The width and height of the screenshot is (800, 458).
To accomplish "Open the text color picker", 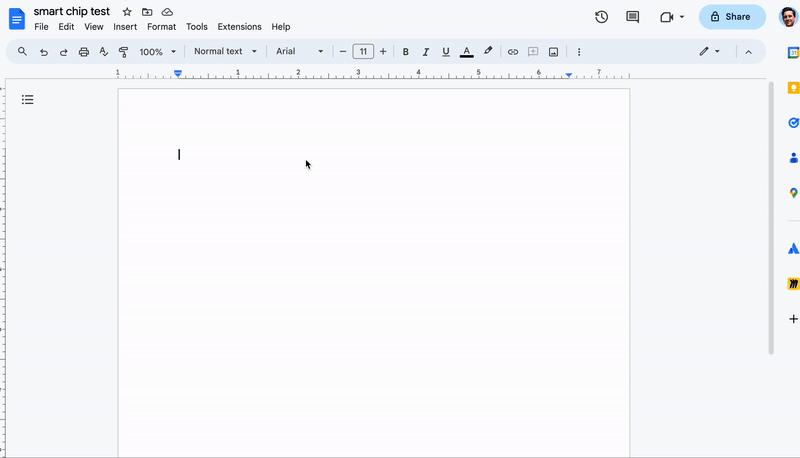I will pyautogui.click(x=466, y=52).
